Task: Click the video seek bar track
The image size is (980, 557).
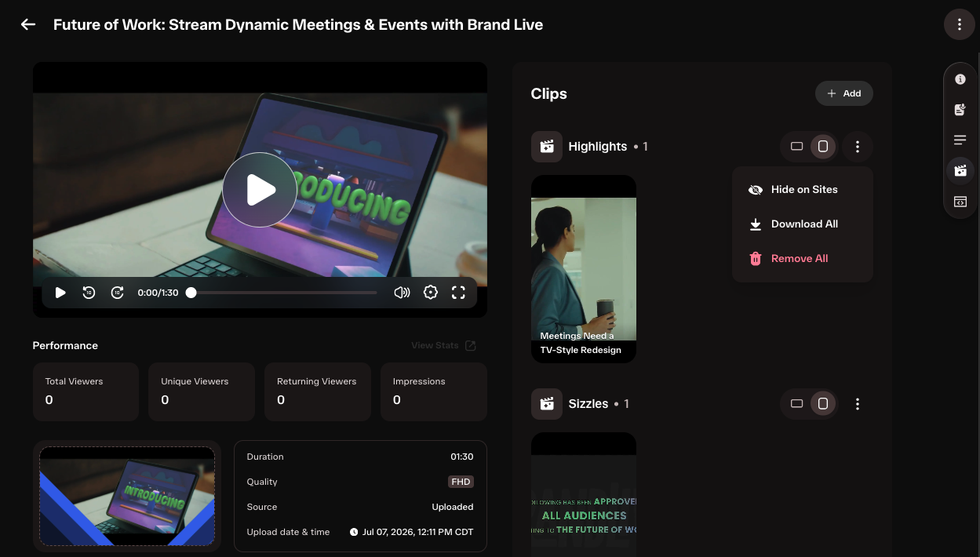Action: pos(283,293)
